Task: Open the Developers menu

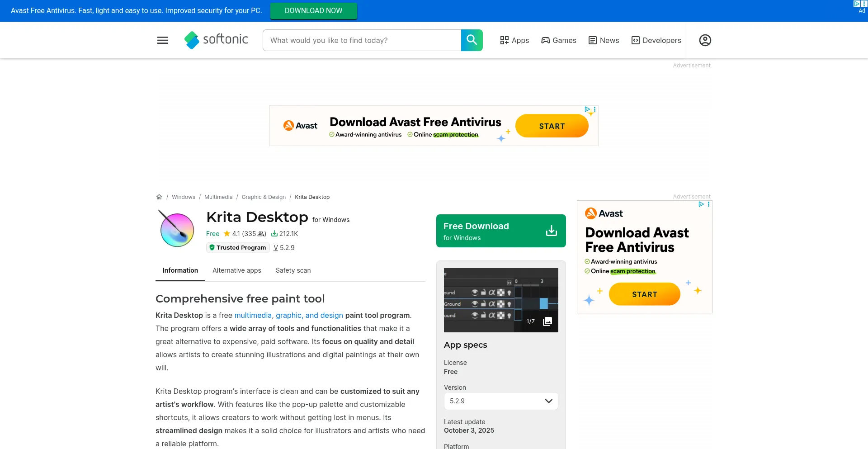Action: 656,40
